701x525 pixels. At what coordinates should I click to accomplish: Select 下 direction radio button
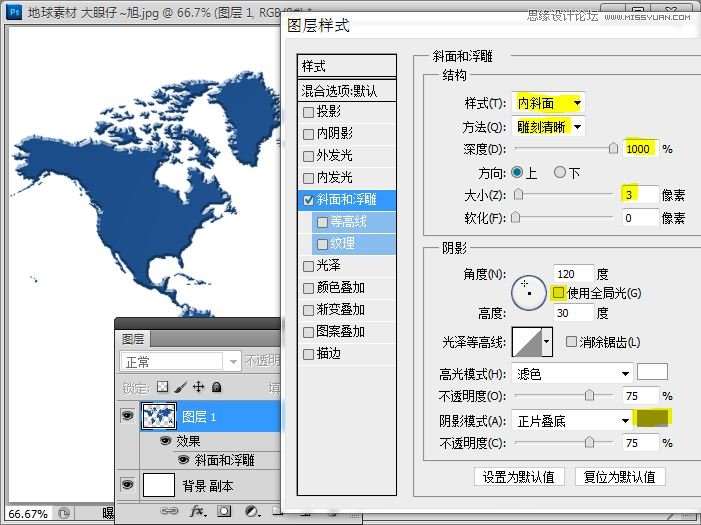(x=560, y=172)
